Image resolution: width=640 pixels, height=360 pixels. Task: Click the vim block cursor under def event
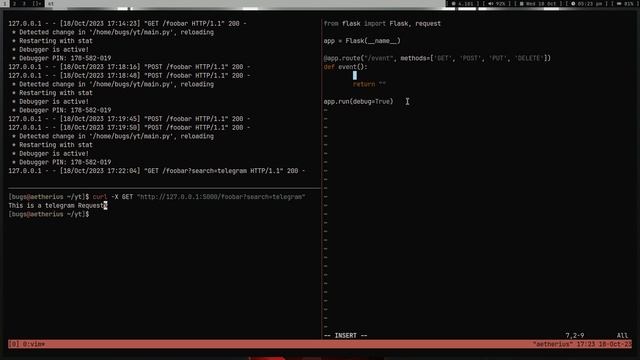coord(355,76)
